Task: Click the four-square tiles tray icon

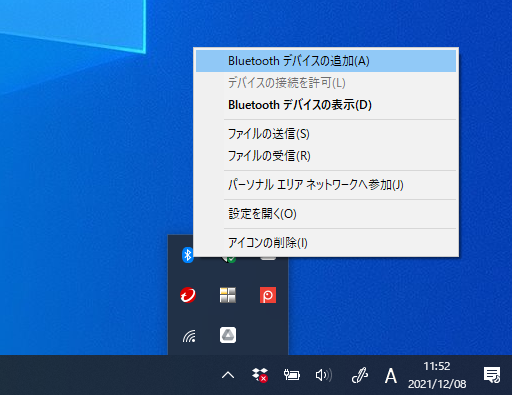Action: [228, 295]
